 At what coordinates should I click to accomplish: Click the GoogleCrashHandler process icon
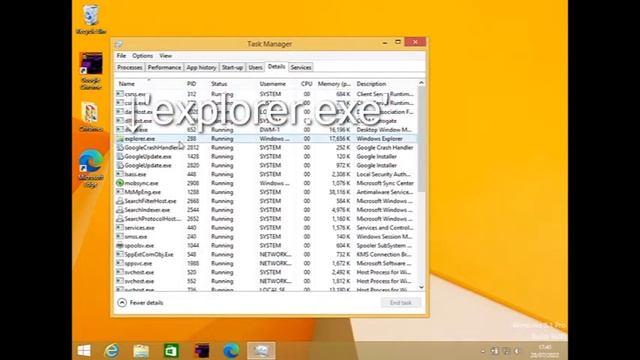tap(120, 147)
